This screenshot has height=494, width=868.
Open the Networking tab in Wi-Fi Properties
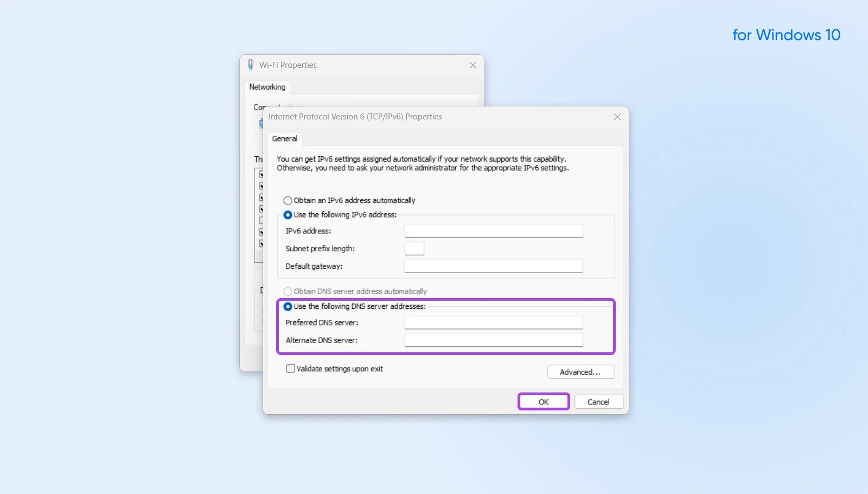pos(267,87)
